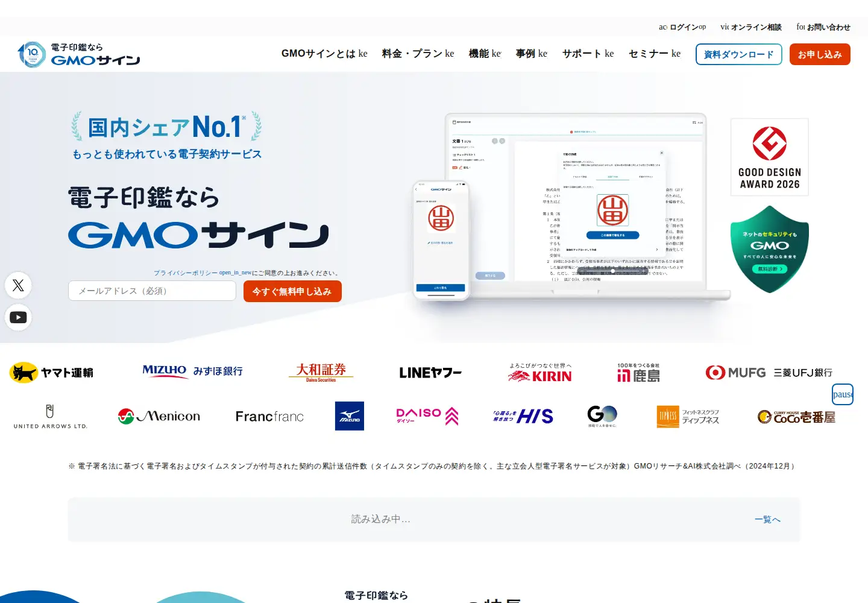
Task: Expand the 事例 menu
Action: (532, 54)
